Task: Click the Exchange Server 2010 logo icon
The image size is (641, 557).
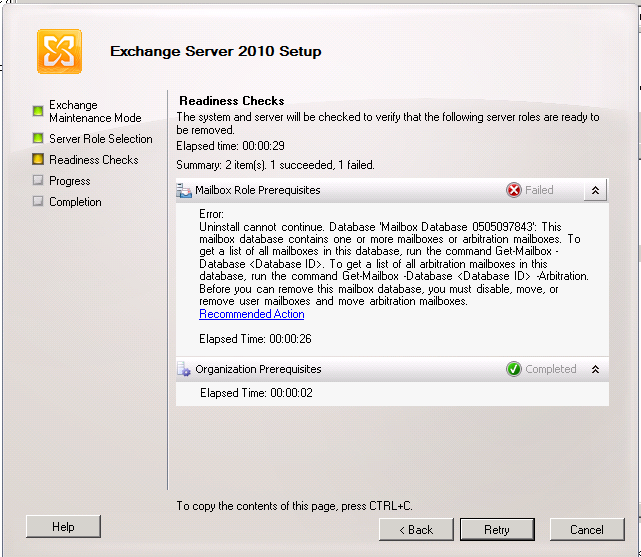Action: (x=59, y=51)
